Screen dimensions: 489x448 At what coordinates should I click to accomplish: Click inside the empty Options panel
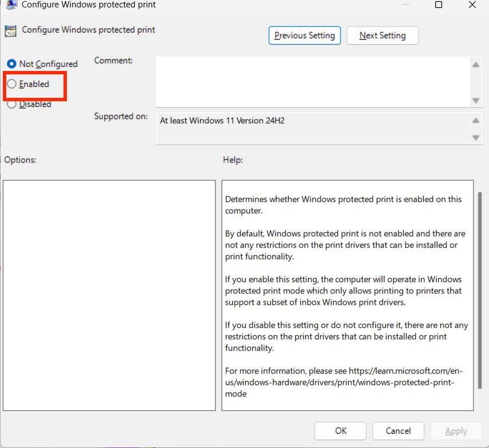(109, 295)
